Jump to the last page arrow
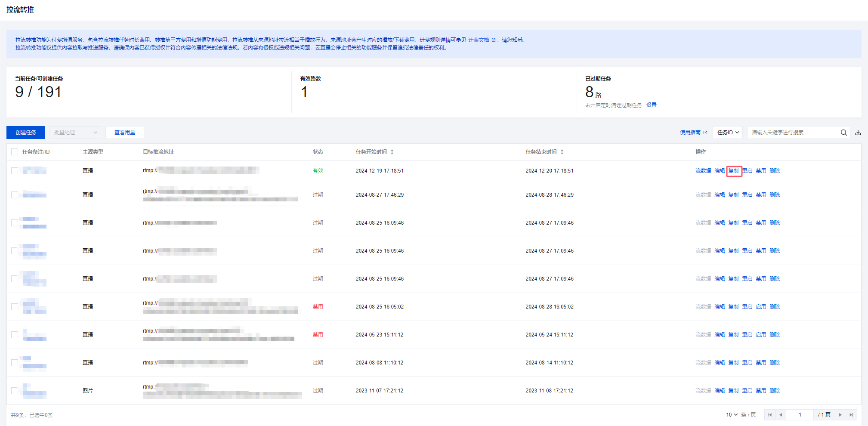The height and width of the screenshot is (426, 868). tap(851, 415)
